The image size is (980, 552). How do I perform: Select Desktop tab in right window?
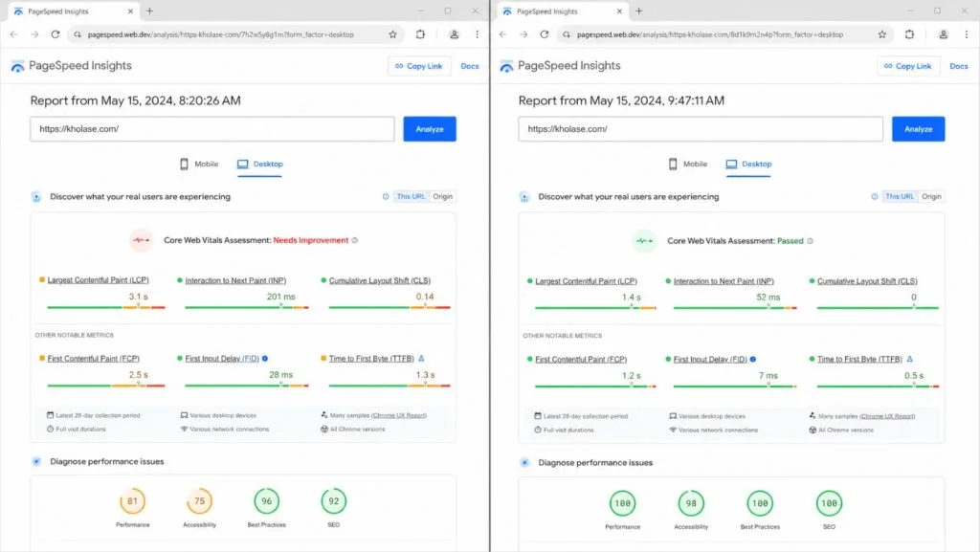[x=748, y=164]
